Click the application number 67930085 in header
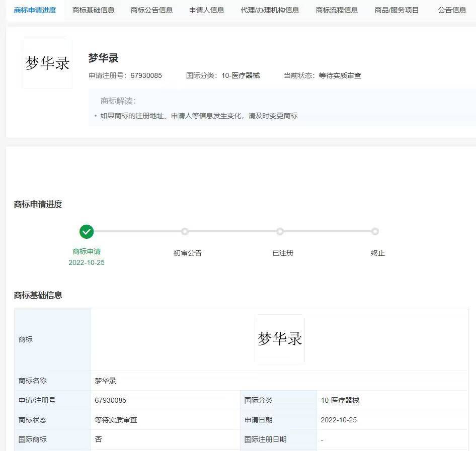Image resolution: width=476 pixels, height=451 pixels. click(x=146, y=75)
